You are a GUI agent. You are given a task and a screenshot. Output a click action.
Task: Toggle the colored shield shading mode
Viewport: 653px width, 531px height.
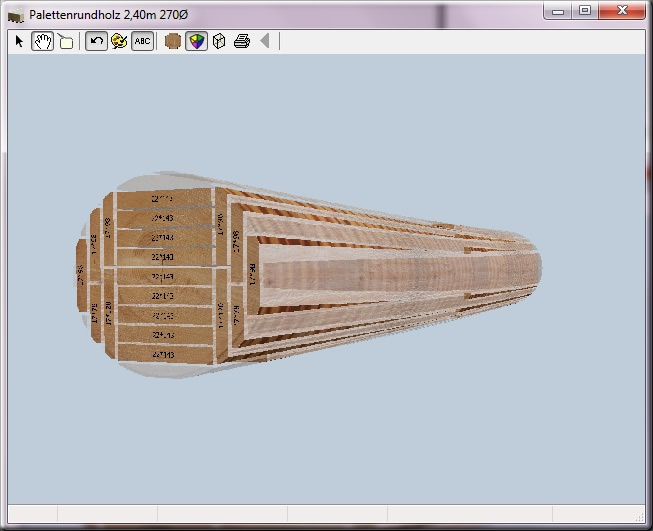197,41
